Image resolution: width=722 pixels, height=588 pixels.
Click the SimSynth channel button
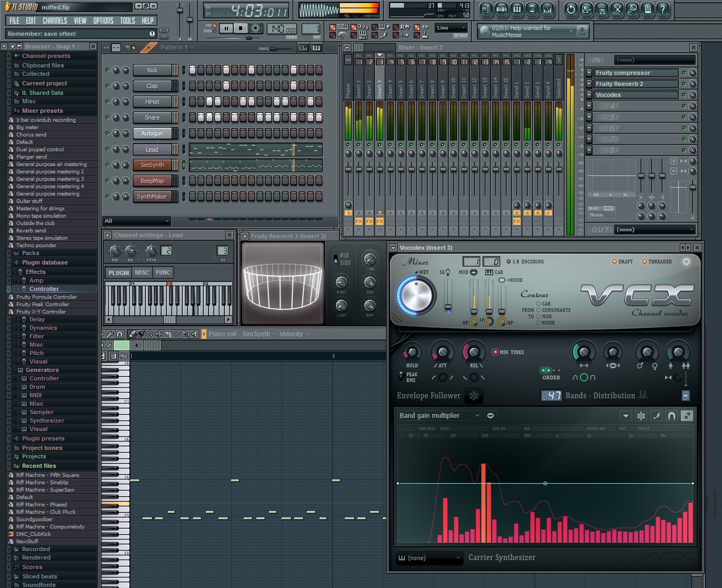[152, 165]
